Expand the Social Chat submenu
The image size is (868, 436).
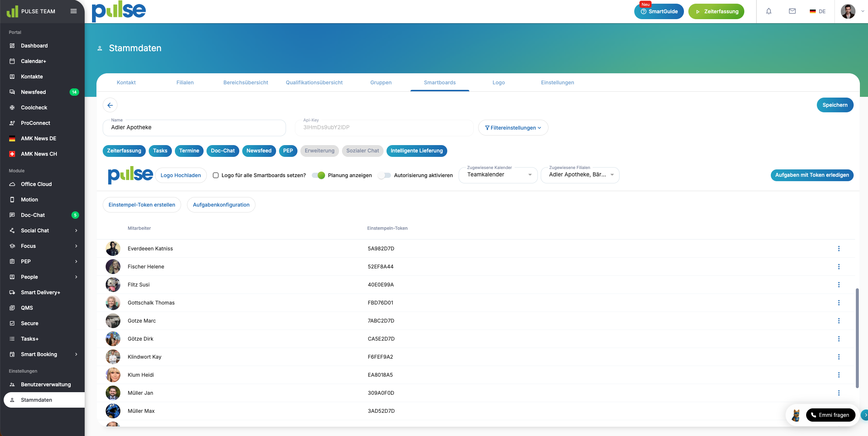(x=76, y=231)
